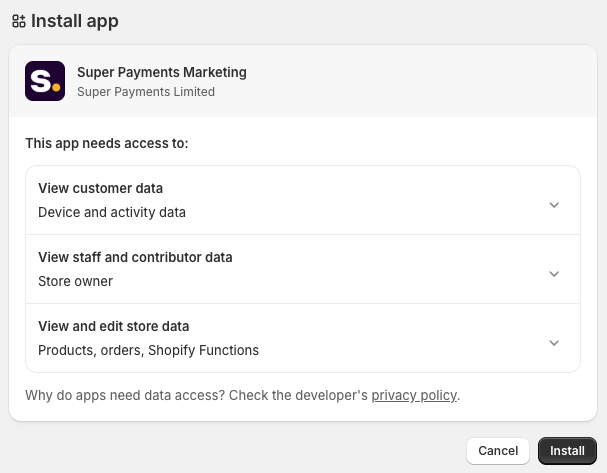
Task: Click the View and edit store data title
Action: click(113, 326)
